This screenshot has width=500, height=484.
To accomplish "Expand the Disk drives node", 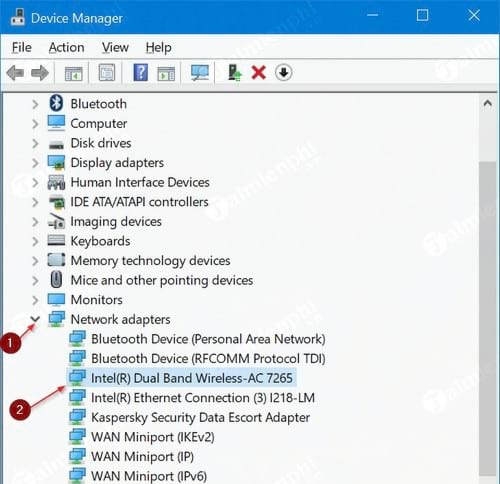I will pyautogui.click(x=35, y=143).
